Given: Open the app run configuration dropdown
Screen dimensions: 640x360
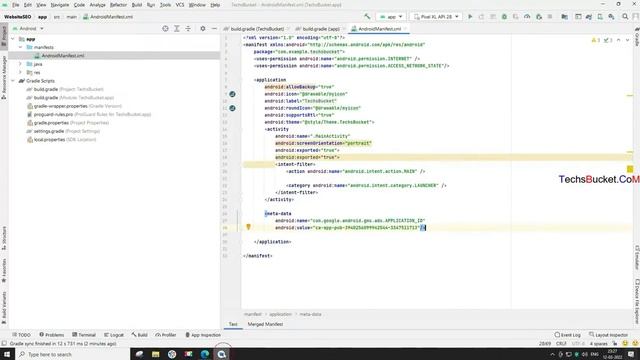Looking at the screenshot, I should 391,17.
